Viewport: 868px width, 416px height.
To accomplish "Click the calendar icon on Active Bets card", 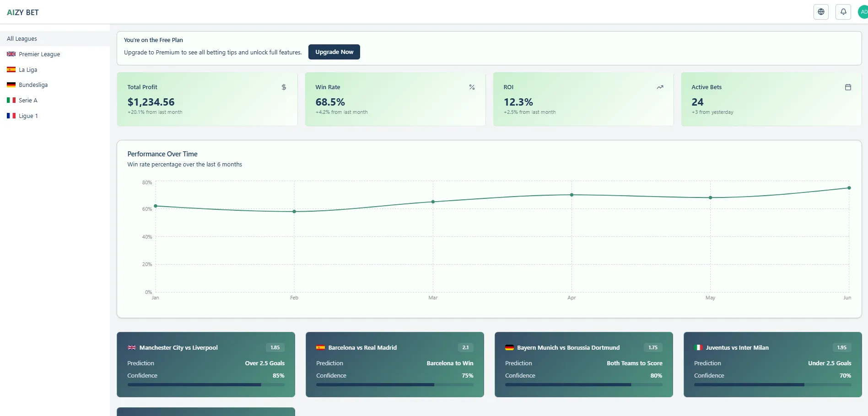I will [848, 87].
